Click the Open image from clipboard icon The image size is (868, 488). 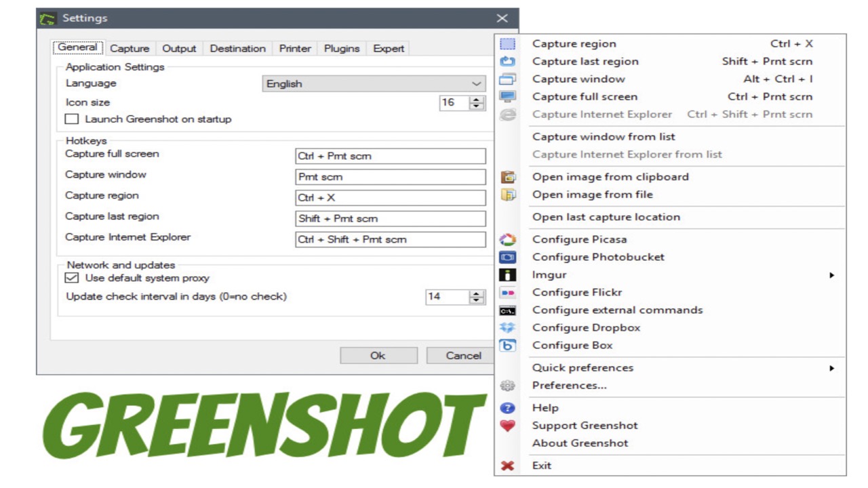click(x=507, y=177)
